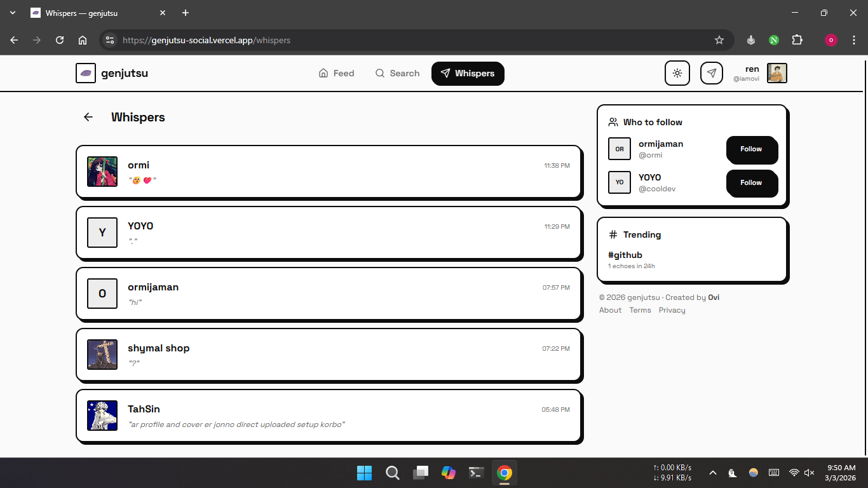Open the @cooldev handle in Who to follow
The image size is (868, 488).
click(657, 189)
